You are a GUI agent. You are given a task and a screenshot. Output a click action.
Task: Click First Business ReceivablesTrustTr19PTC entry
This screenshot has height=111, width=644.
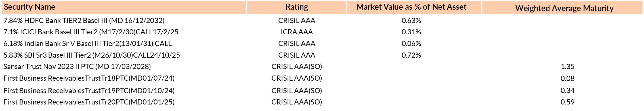89,91
